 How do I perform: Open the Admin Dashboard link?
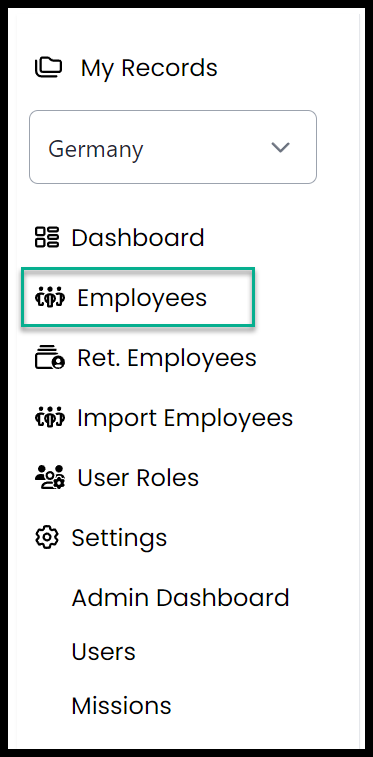click(x=180, y=598)
